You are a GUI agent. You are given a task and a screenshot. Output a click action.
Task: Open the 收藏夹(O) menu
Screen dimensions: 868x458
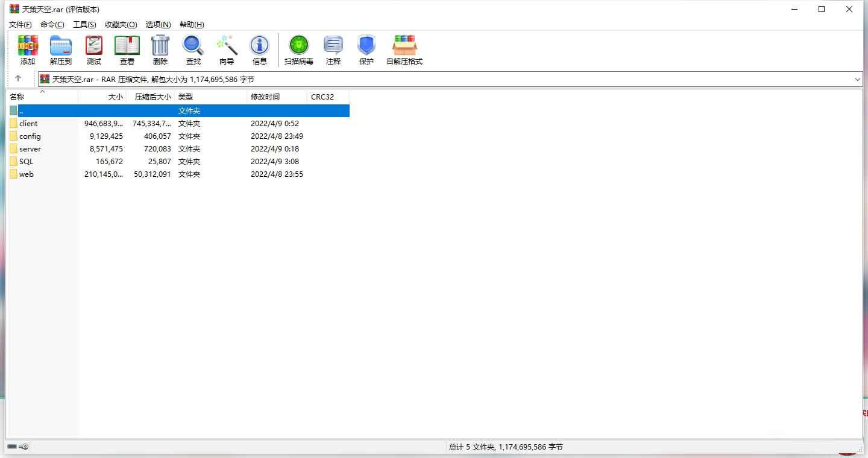point(121,25)
